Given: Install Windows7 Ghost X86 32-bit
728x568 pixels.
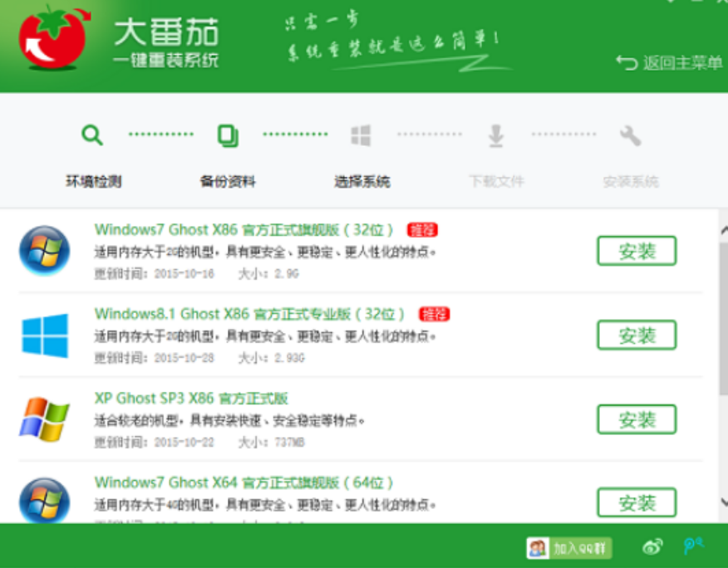Looking at the screenshot, I should tap(637, 251).
